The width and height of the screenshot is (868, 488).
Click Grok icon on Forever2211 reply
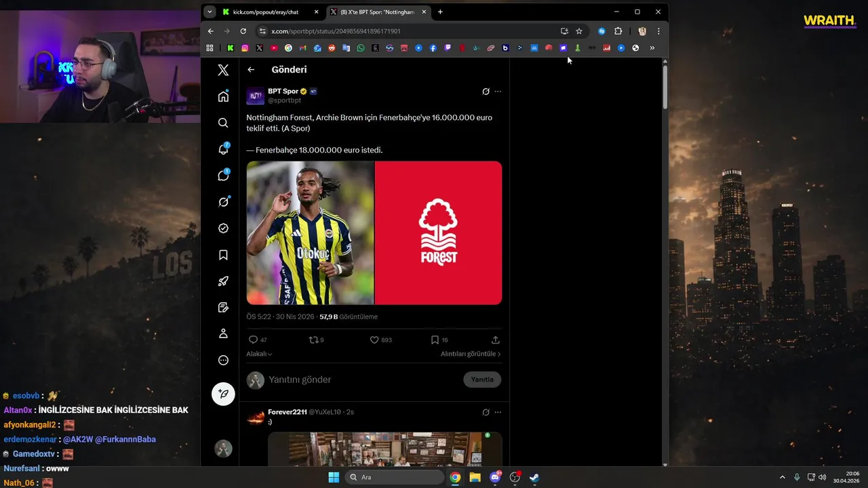[x=486, y=412]
